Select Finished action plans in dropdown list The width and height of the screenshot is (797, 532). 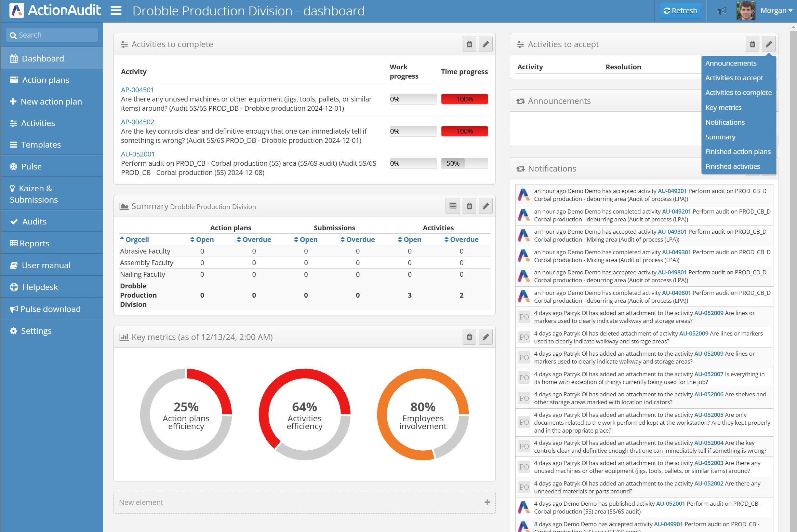738,152
